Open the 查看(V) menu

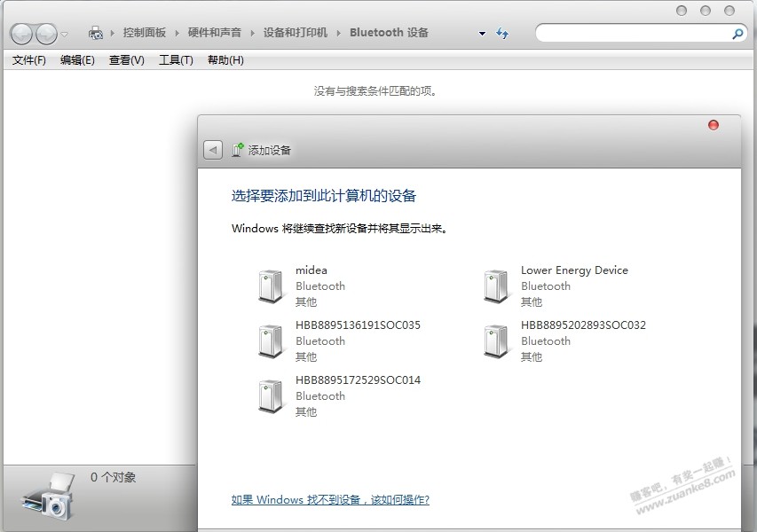click(127, 60)
